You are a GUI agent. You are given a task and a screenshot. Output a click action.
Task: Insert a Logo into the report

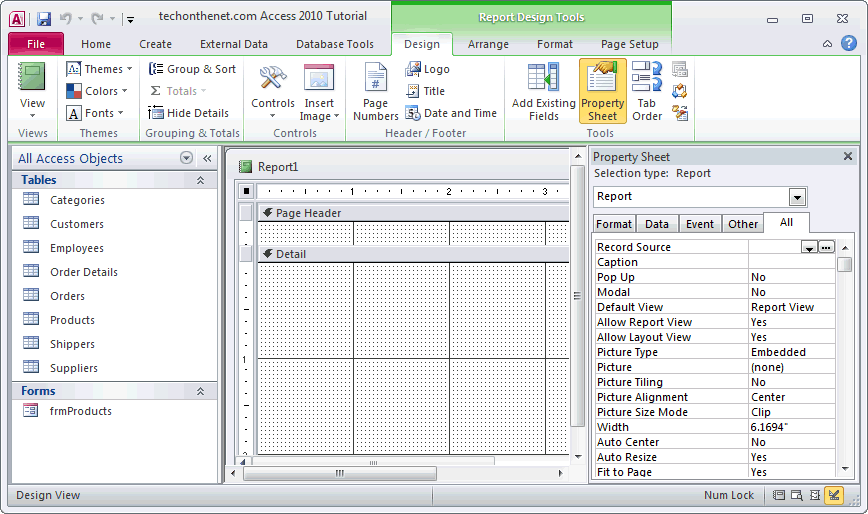point(427,69)
